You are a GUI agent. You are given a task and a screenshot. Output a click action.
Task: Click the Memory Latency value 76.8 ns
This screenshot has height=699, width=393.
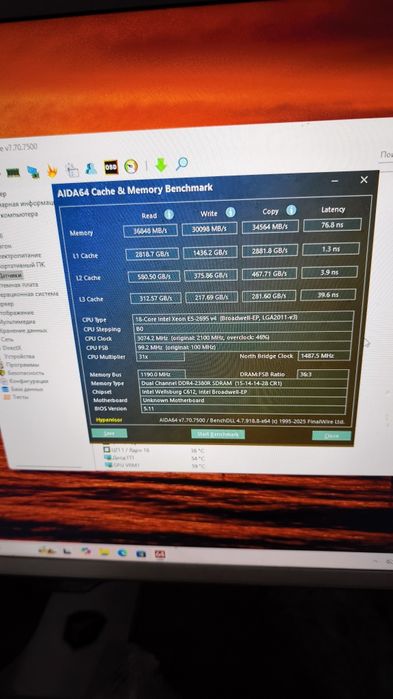[x=332, y=225]
